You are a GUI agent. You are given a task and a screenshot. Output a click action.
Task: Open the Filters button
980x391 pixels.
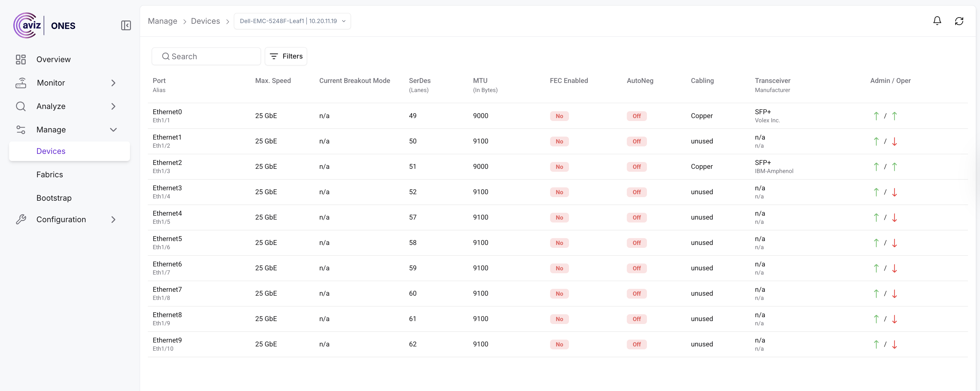pos(286,56)
